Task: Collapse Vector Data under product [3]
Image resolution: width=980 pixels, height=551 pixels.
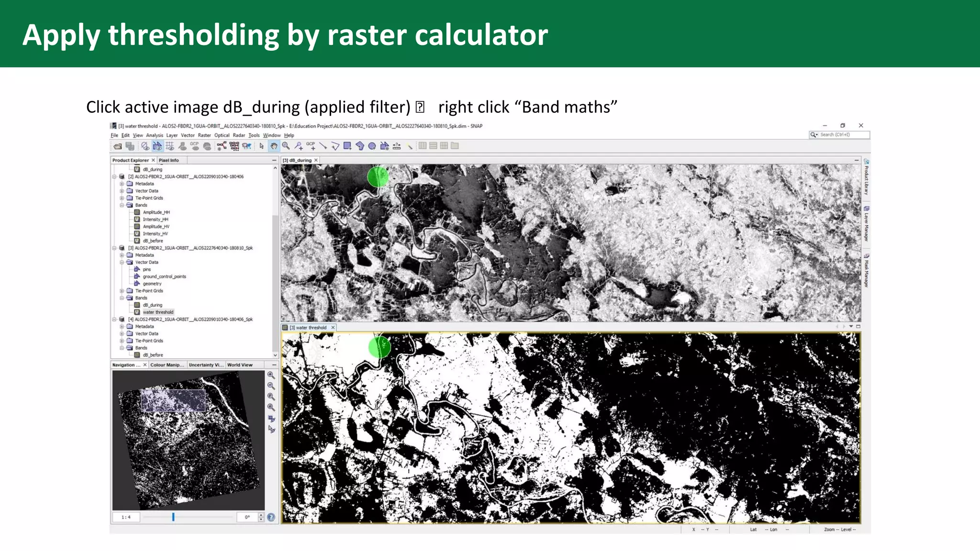Action: point(122,263)
